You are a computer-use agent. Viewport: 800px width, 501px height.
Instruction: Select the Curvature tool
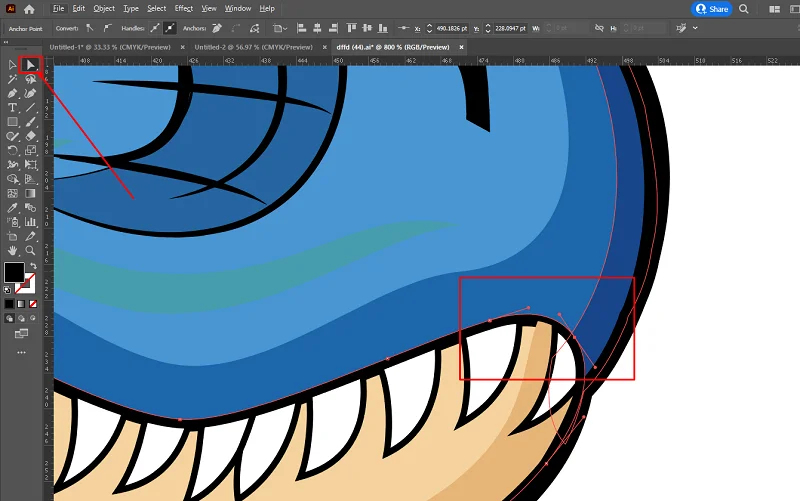click(31, 93)
